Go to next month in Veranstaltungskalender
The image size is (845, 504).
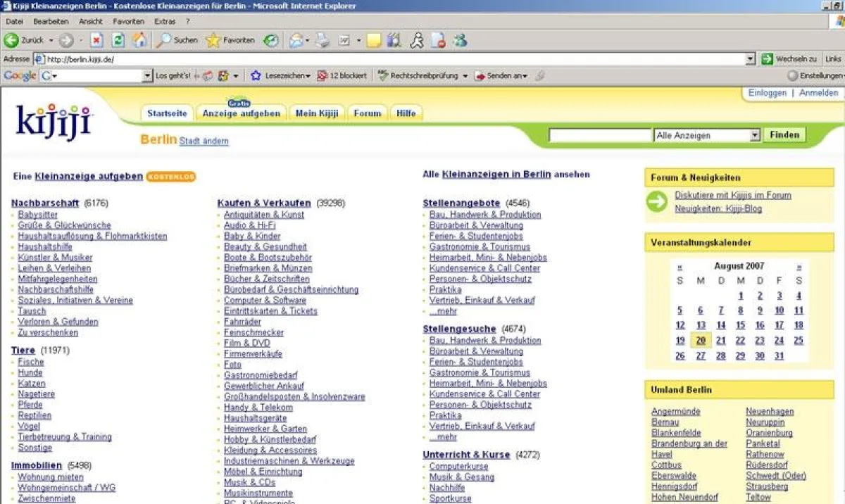799,267
